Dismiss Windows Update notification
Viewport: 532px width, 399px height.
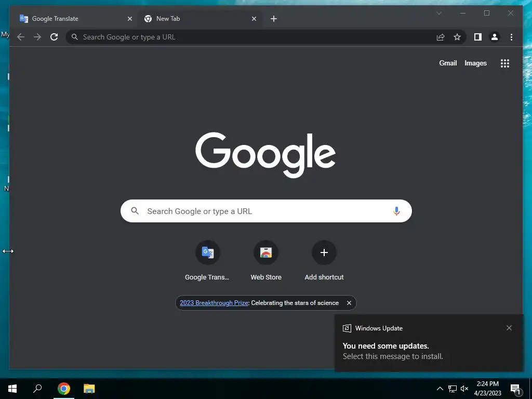click(509, 328)
